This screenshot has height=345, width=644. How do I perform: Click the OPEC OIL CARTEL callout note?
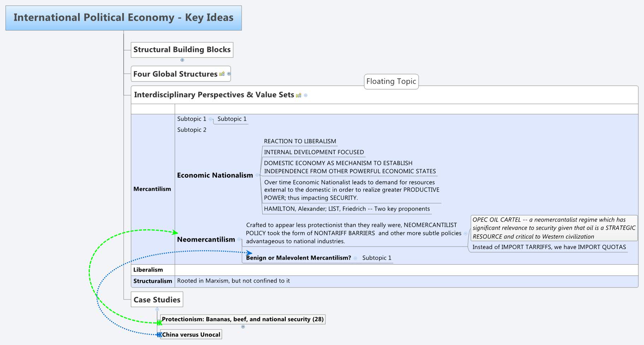[x=554, y=228]
